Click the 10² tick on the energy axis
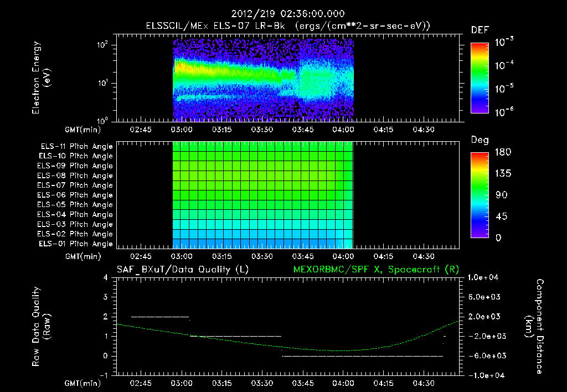 (102, 45)
